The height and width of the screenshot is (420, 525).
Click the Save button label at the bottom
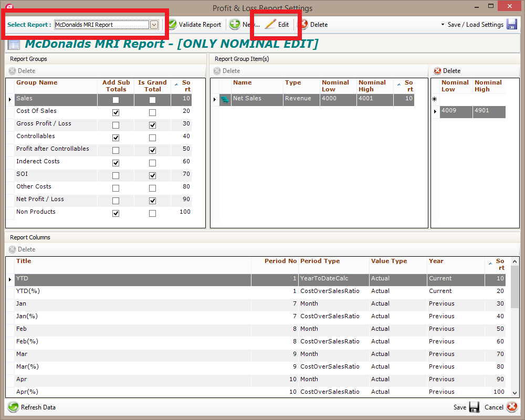coord(460,407)
